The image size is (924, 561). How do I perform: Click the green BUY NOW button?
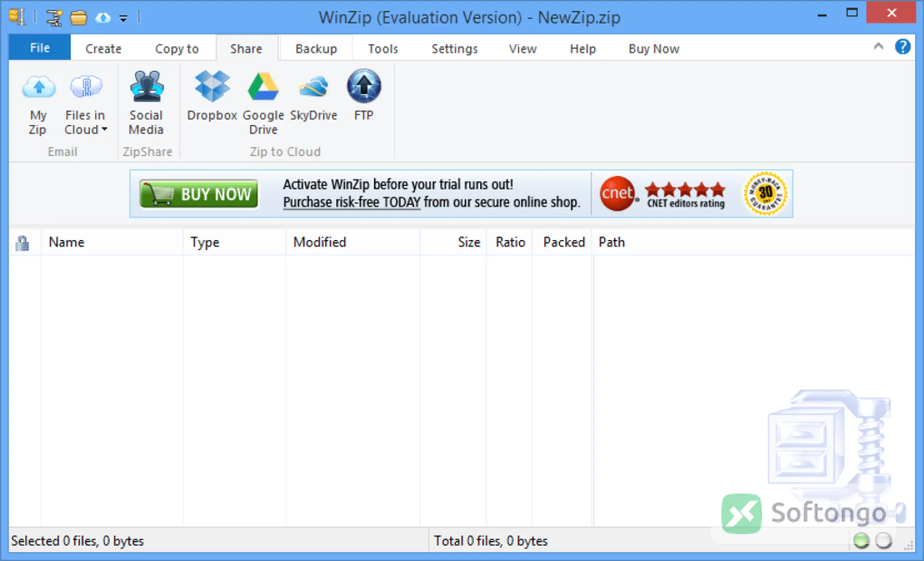198,194
